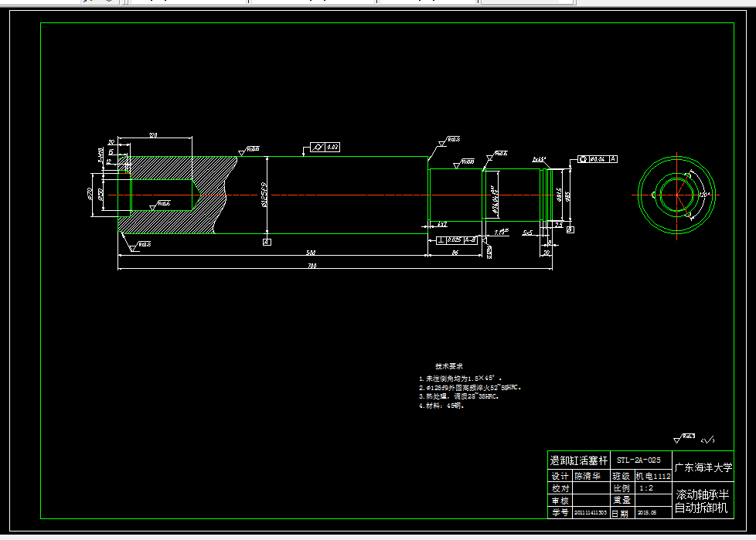
Task: Select the 2x45° chamfer callout
Action: click(x=539, y=159)
